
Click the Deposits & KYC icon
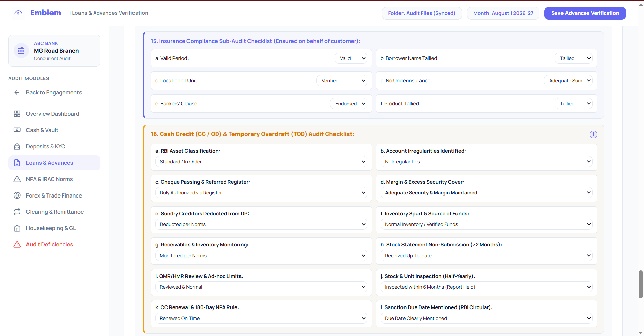click(17, 146)
